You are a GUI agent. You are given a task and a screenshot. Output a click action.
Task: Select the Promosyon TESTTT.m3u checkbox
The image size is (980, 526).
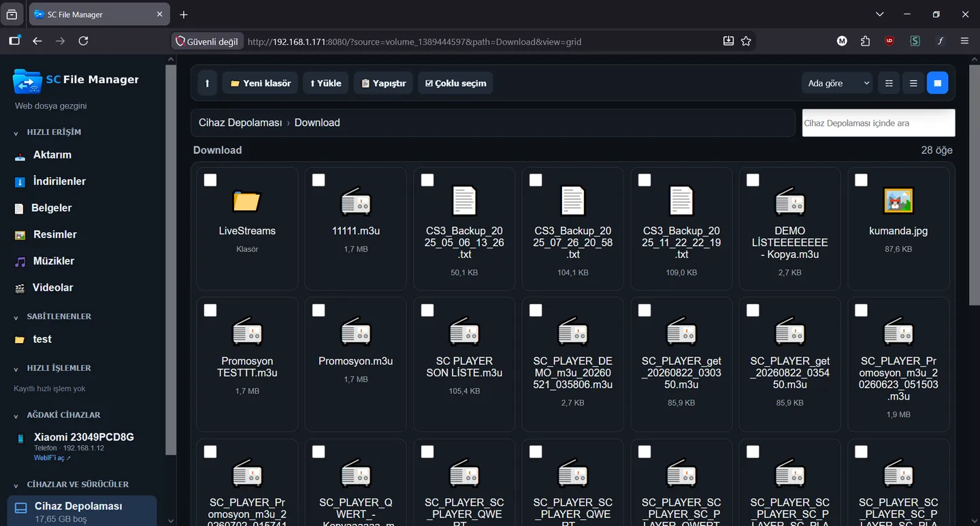(x=210, y=310)
